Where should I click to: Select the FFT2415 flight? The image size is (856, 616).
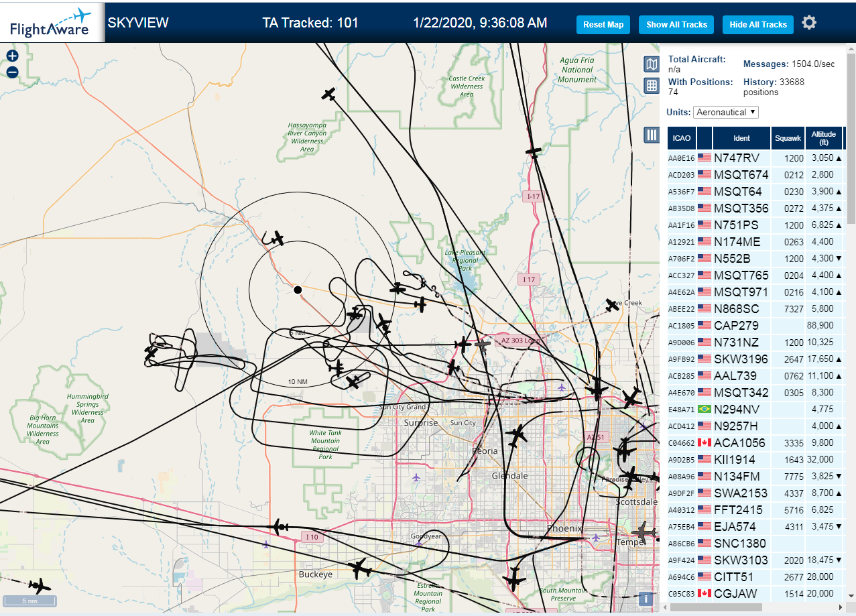pyautogui.click(x=755, y=510)
